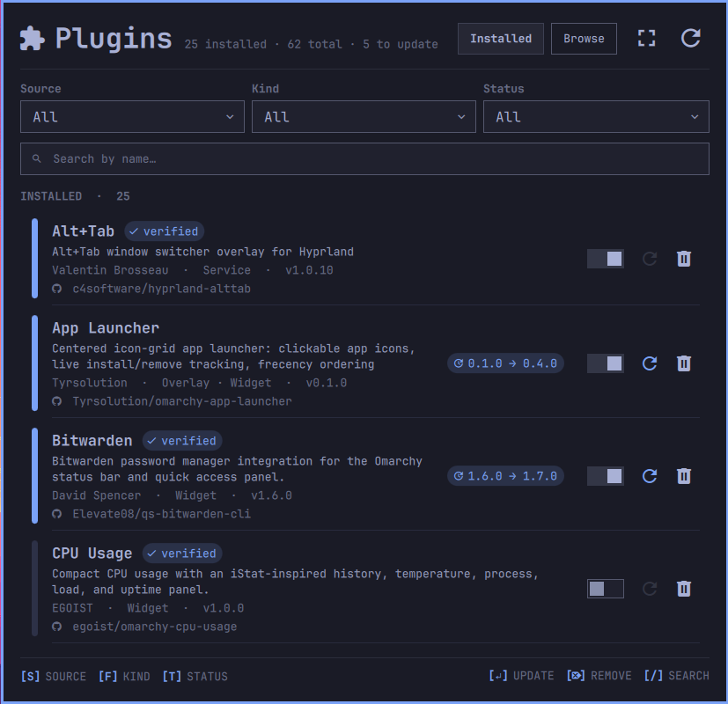Disable the App Launcher plugin toggle
728x704 pixels.
605,363
